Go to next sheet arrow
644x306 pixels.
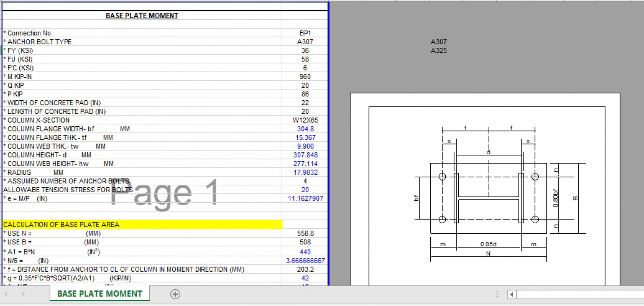23,294
